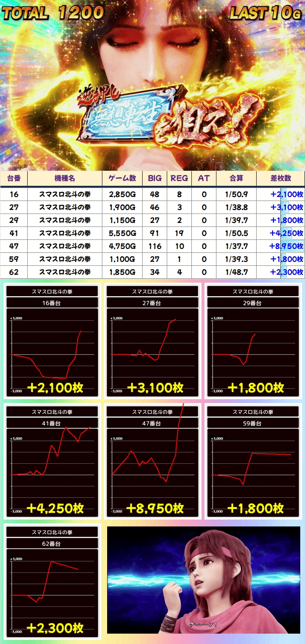The image size is (305, 644).
Task: Select the 47番台 graph title bar
Action: click(x=152, y=424)
